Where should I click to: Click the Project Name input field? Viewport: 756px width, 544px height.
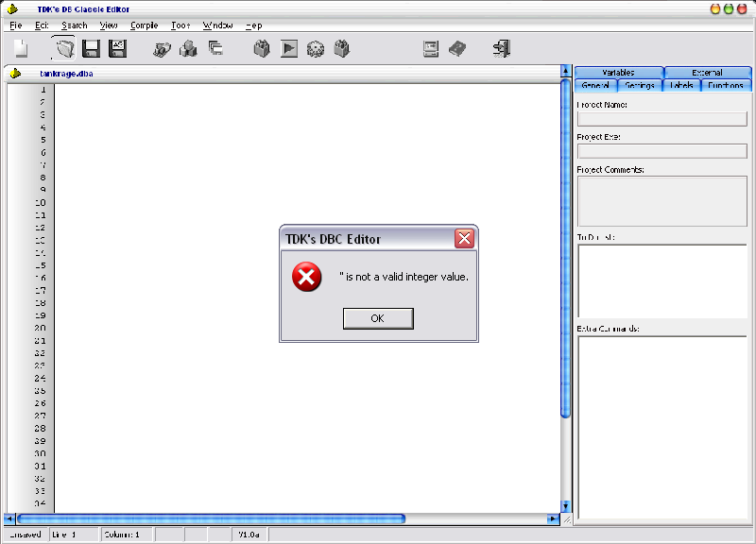[x=662, y=119]
